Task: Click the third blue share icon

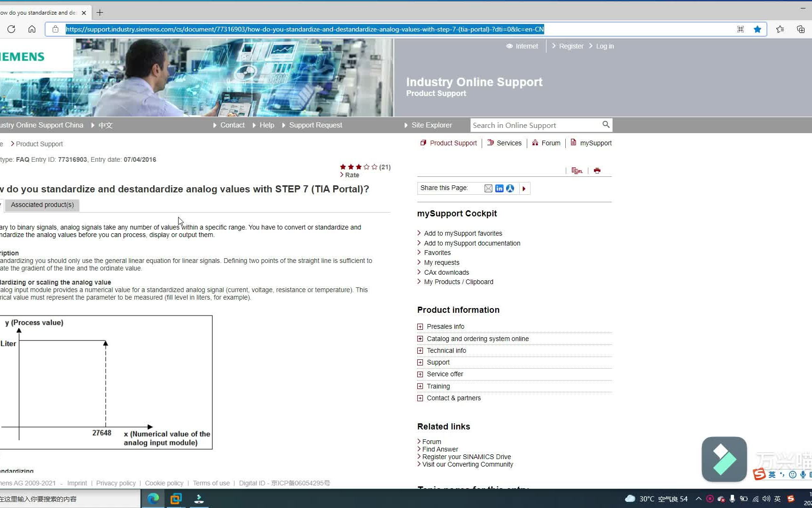Action: (510, 188)
